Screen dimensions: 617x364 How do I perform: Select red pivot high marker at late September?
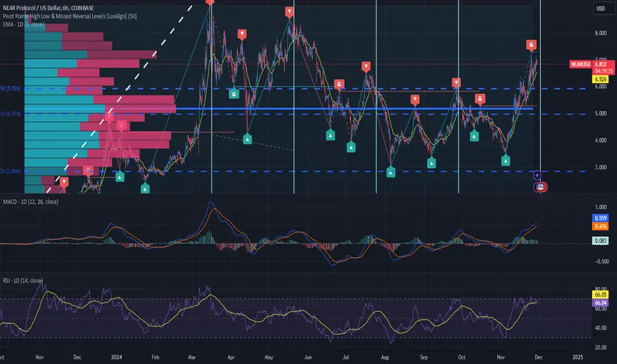coord(456,83)
